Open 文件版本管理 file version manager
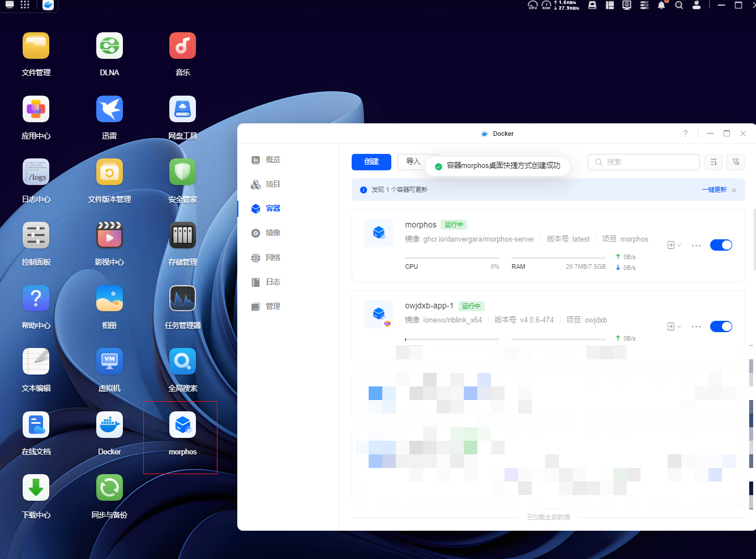Viewport: 756px width, 559px height. [x=109, y=172]
